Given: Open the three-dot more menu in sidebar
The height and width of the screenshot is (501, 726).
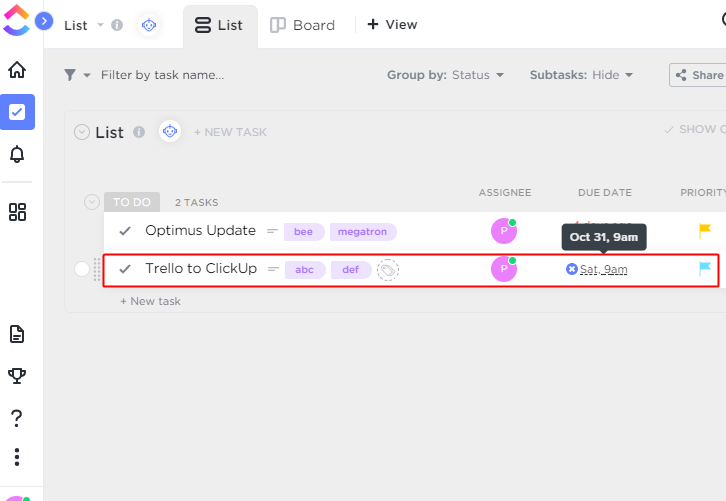Looking at the screenshot, I should coord(17,457).
